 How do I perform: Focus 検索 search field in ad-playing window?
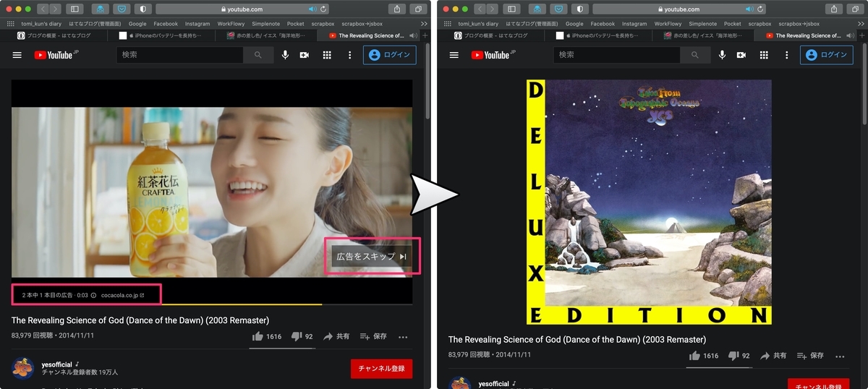pyautogui.click(x=179, y=55)
